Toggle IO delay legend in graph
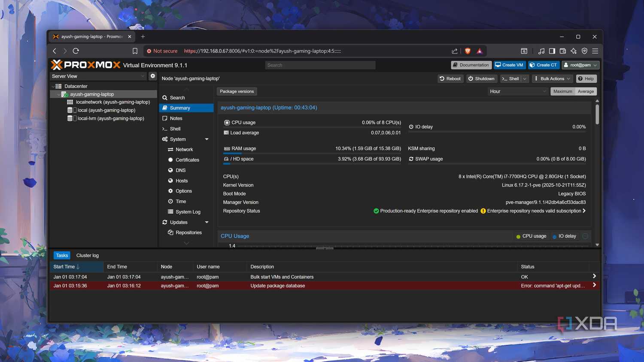Screen dimensions: 644x362 click(564, 236)
